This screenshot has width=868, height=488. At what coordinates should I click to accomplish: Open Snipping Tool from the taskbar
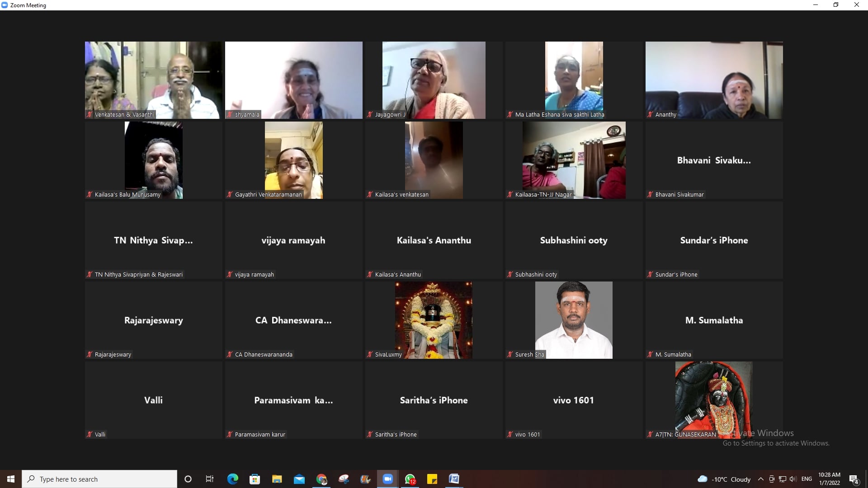pos(344,479)
